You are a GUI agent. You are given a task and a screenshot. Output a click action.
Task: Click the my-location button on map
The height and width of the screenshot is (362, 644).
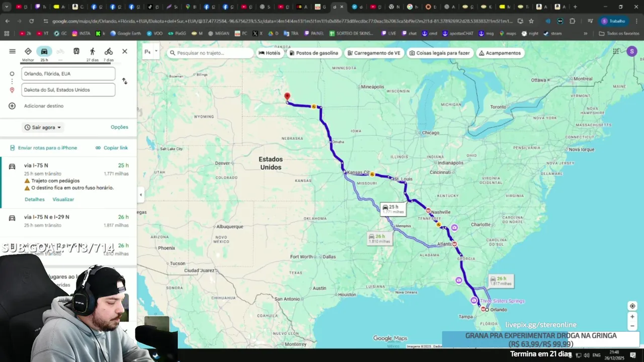[x=632, y=306]
